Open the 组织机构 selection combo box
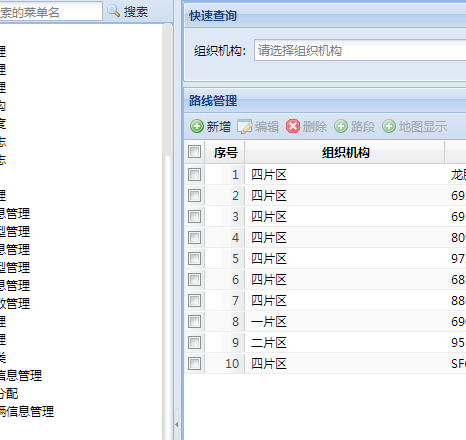Screen dimensions: 466x440 coord(360,50)
